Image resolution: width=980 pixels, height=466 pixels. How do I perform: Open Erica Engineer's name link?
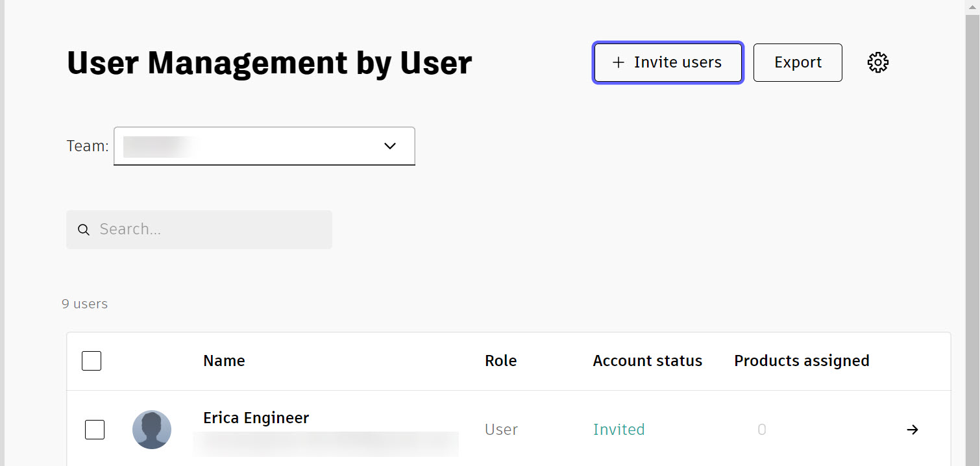click(x=256, y=418)
